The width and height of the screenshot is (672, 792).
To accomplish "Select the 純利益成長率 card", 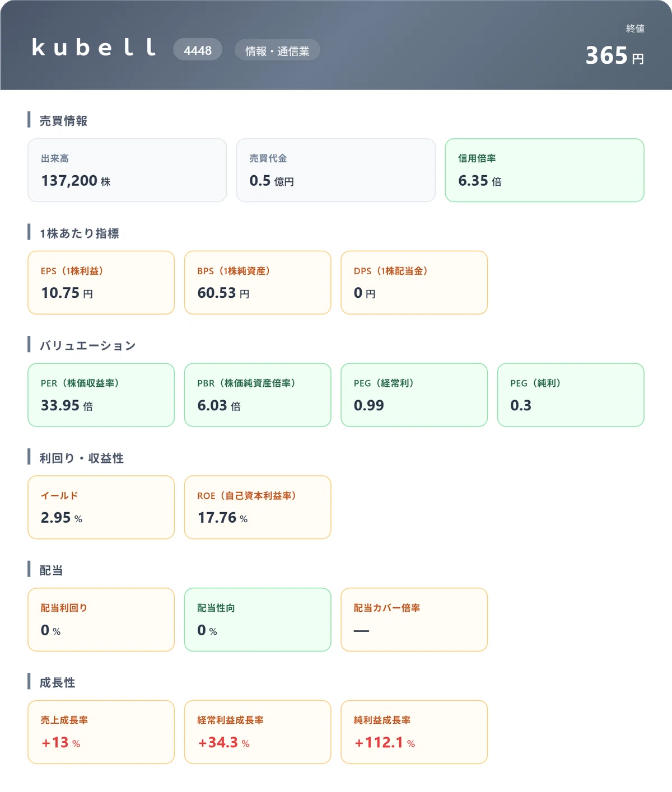I will point(414,732).
